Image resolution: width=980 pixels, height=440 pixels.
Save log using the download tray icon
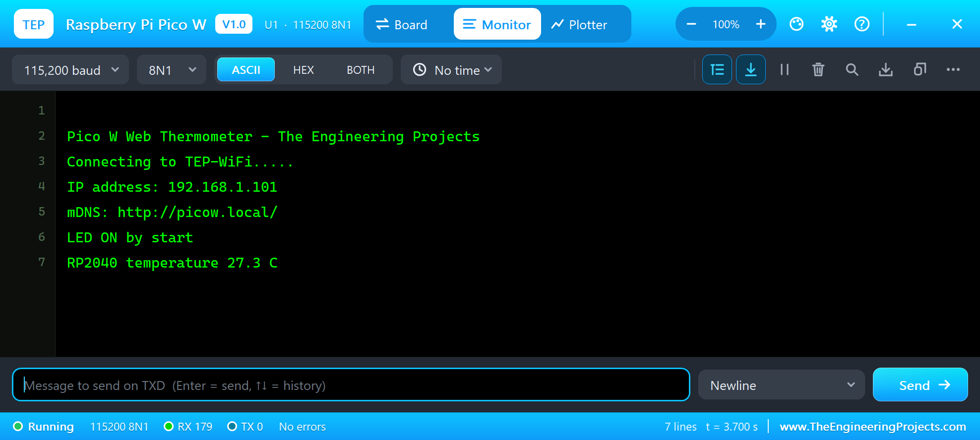coord(886,69)
